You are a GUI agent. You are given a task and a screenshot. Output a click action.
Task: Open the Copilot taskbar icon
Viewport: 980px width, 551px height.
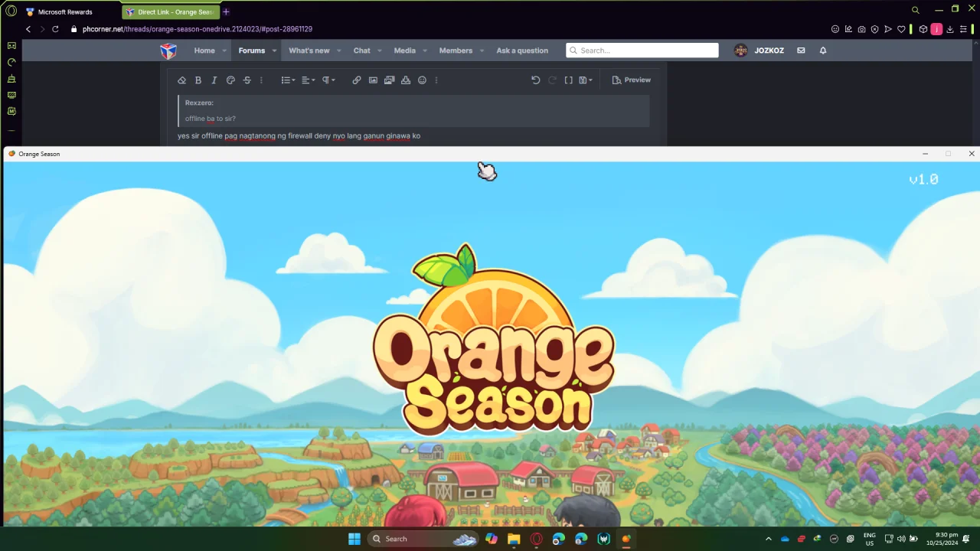click(x=492, y=539)
